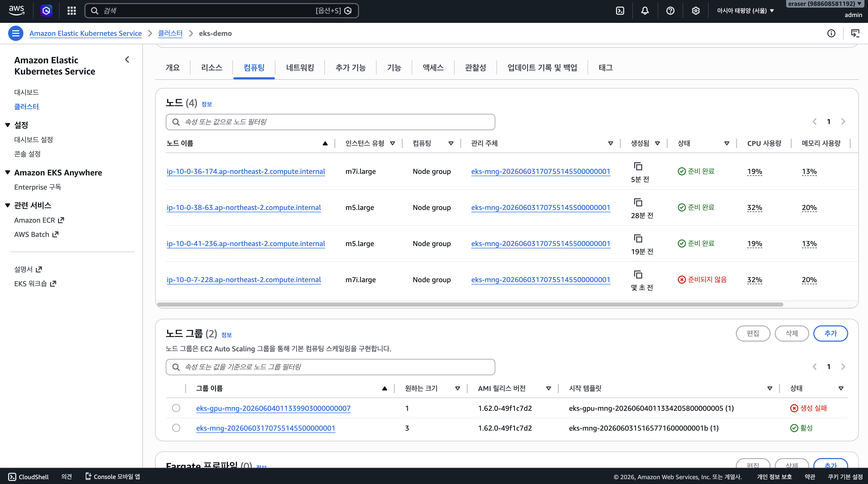Open the settings gear icon

pos(695,11)
